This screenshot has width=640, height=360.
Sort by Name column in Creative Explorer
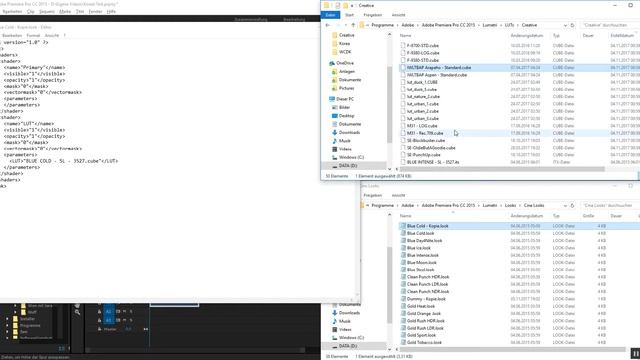[405, 36]
